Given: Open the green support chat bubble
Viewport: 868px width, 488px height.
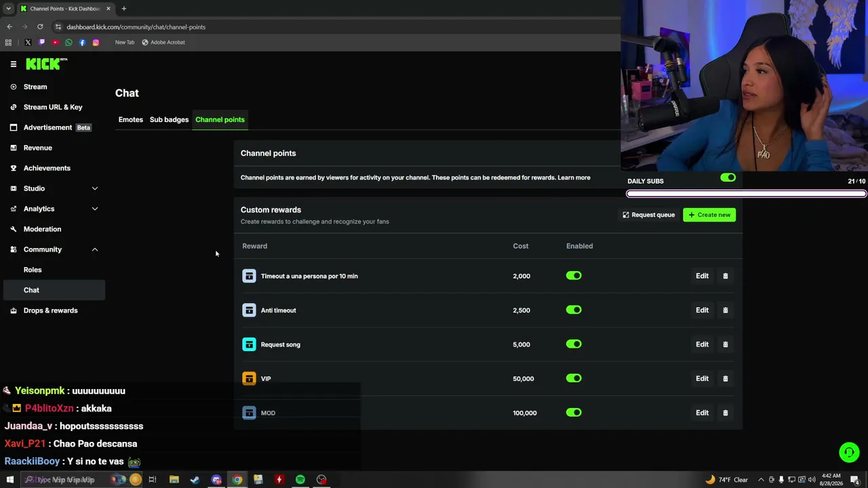Looking at the screenshot, I should coord(849,452).
